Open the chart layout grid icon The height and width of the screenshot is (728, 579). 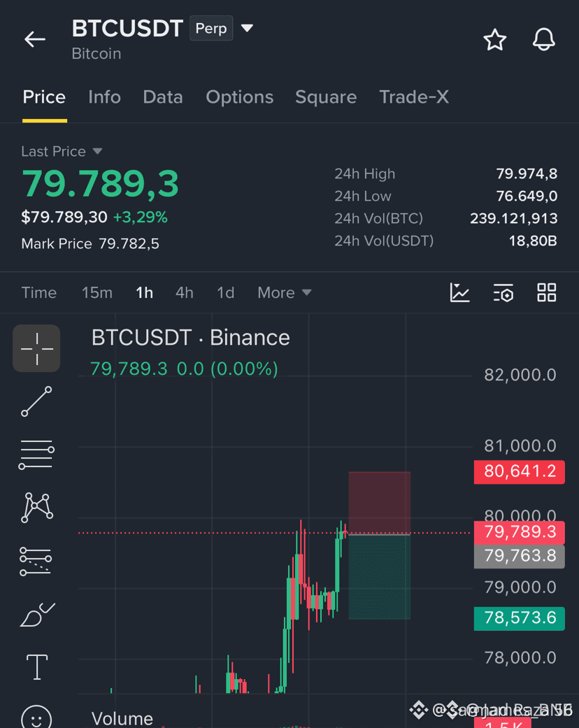coord(547,292)
